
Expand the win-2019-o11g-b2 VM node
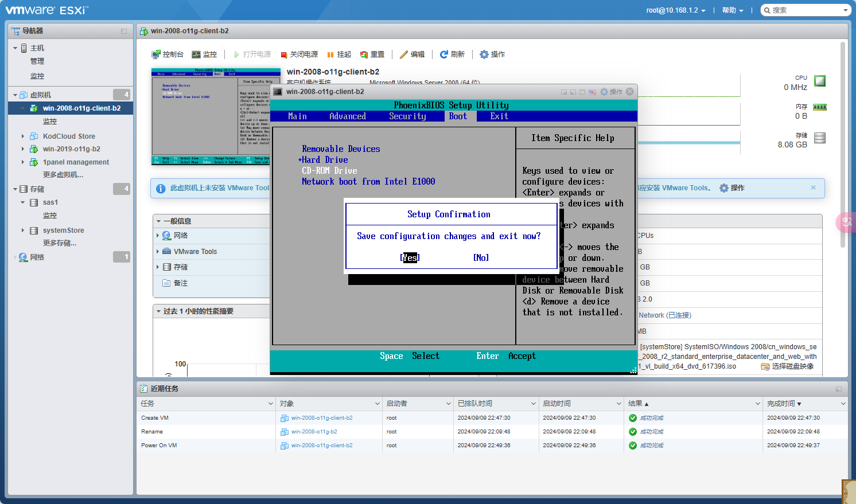coord(23,149)
